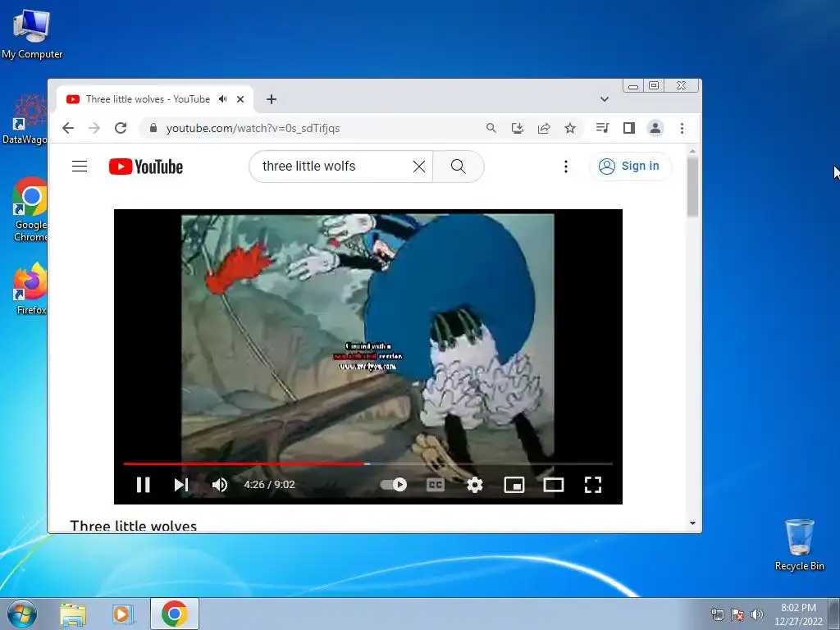
Task: Pause the YouTube video
Action: (143, 485)
